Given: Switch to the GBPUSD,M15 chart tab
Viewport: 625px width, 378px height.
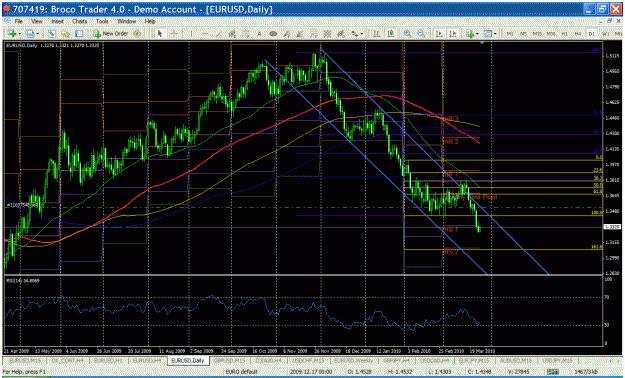Looking at the screenshot, I should [x=230, y=360].
